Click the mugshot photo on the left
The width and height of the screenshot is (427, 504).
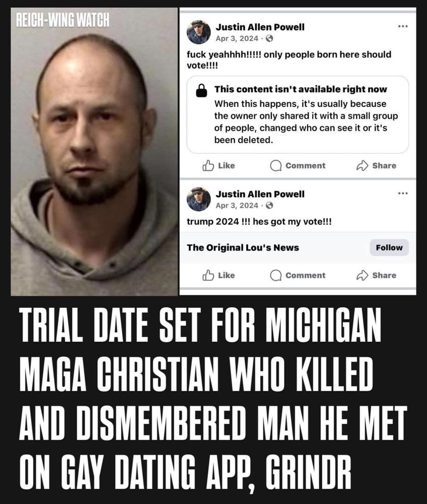(94, 151)
